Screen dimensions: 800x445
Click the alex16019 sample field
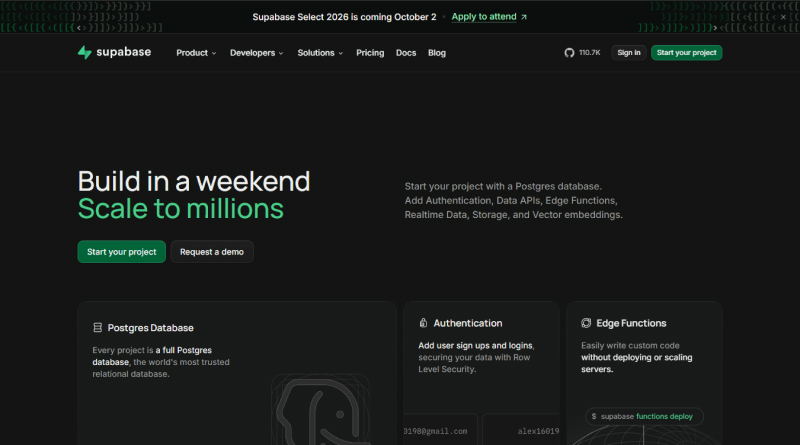(521, 429)
